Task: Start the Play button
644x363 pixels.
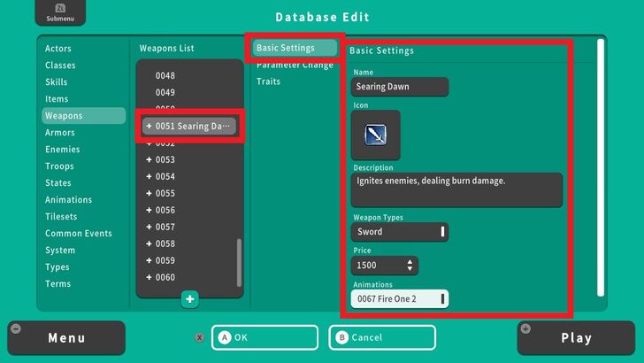Action: click(576, 338)
